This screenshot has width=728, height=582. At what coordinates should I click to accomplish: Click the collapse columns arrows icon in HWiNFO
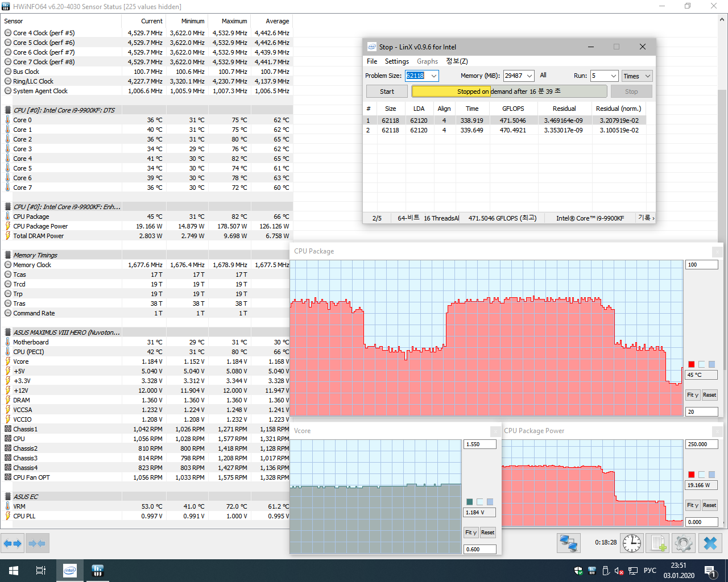[37, 543]
